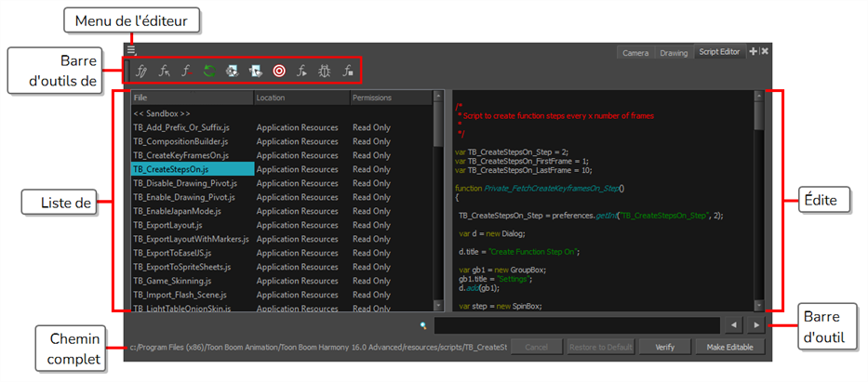Click file list scrollbar up arrow
Screen dimensions: 868x382
click(x=438, y=96)
